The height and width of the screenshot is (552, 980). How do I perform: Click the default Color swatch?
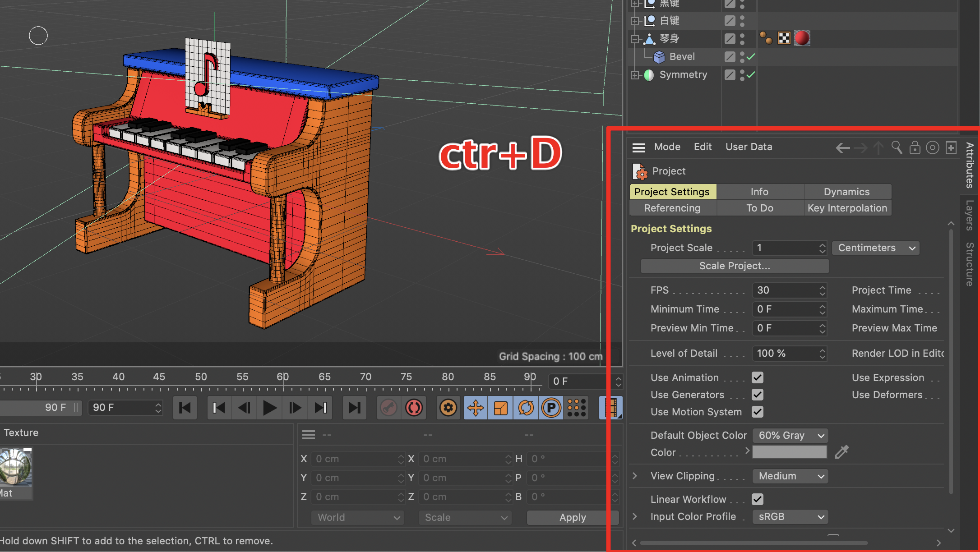pyautogui.click(x=789, y=452)
